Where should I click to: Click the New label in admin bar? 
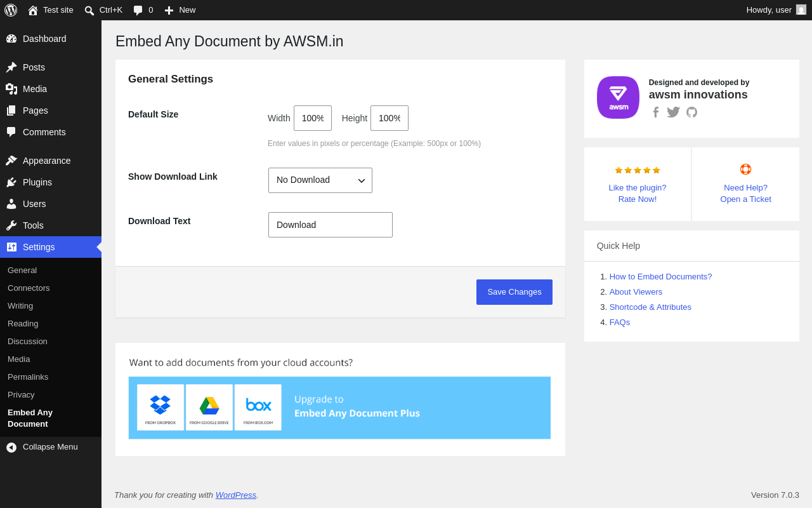(187, 10)
